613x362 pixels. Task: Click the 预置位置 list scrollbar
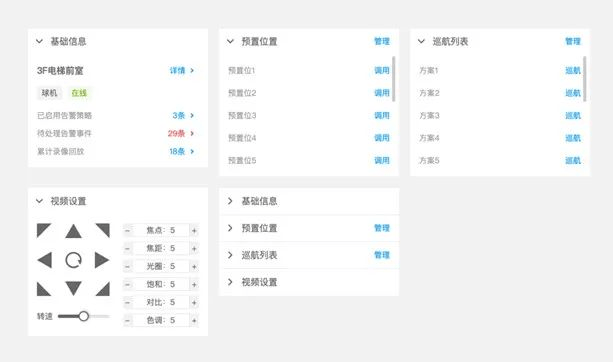(x=394, y=79)
